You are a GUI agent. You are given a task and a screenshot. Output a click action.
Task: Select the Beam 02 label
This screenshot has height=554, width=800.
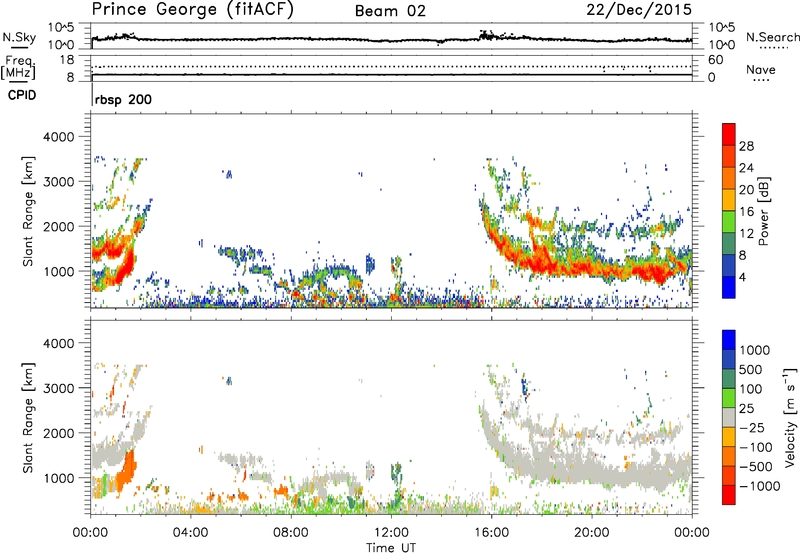pyautogui.click(x=390, y=11)
